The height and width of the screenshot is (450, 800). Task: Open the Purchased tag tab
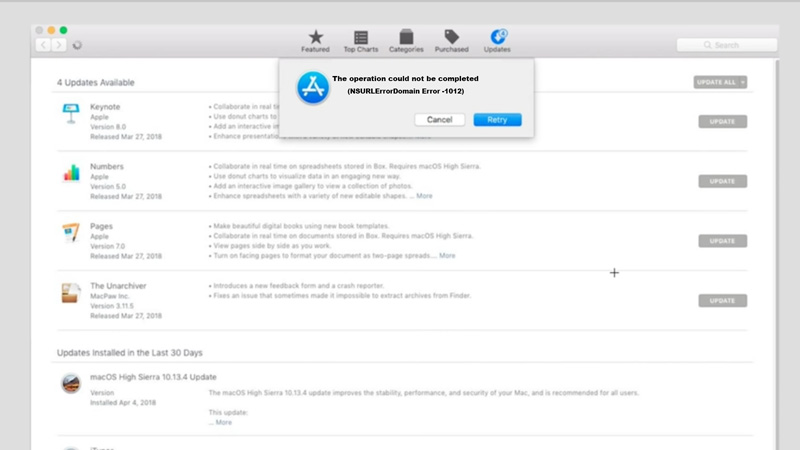452,41
